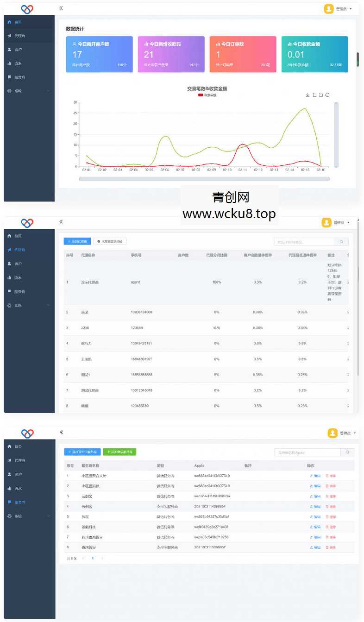This screenshot has width=364, height=622.
Task: Select 服务商 in the agent list panel sidebar
Action: [x=29, y=292]
